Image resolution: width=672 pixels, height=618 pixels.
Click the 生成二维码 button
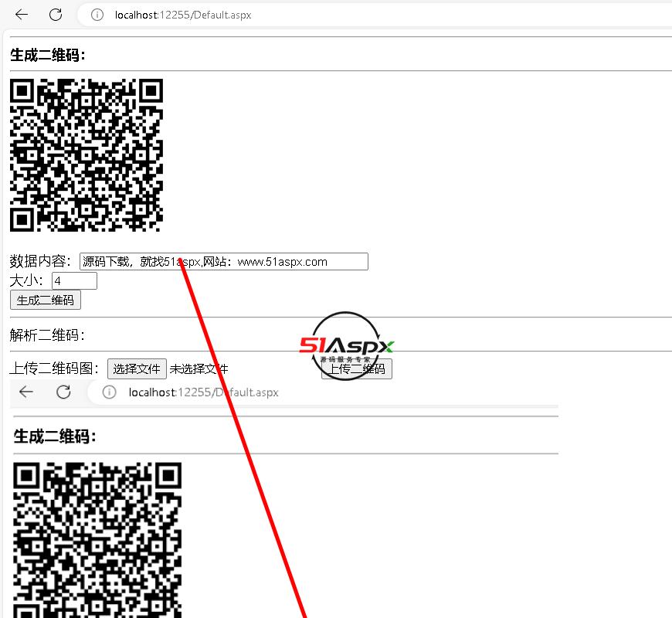click(x=46, y=300)
